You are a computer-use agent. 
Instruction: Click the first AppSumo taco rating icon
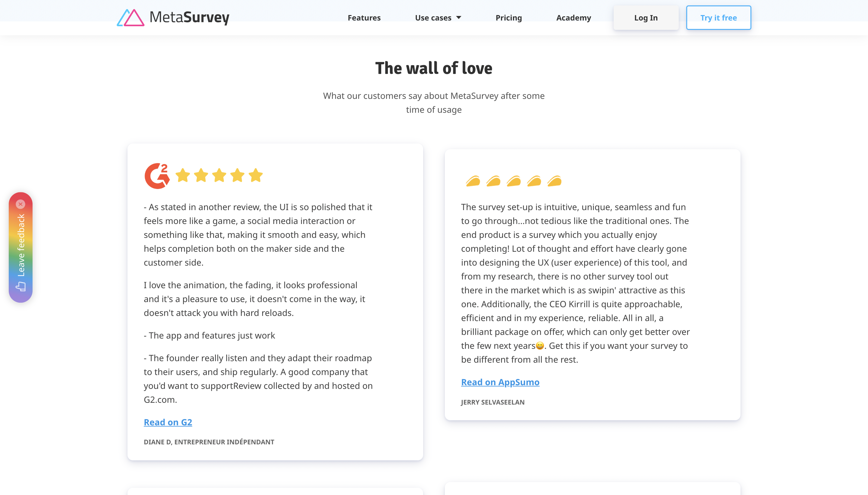tap(473, 181)
